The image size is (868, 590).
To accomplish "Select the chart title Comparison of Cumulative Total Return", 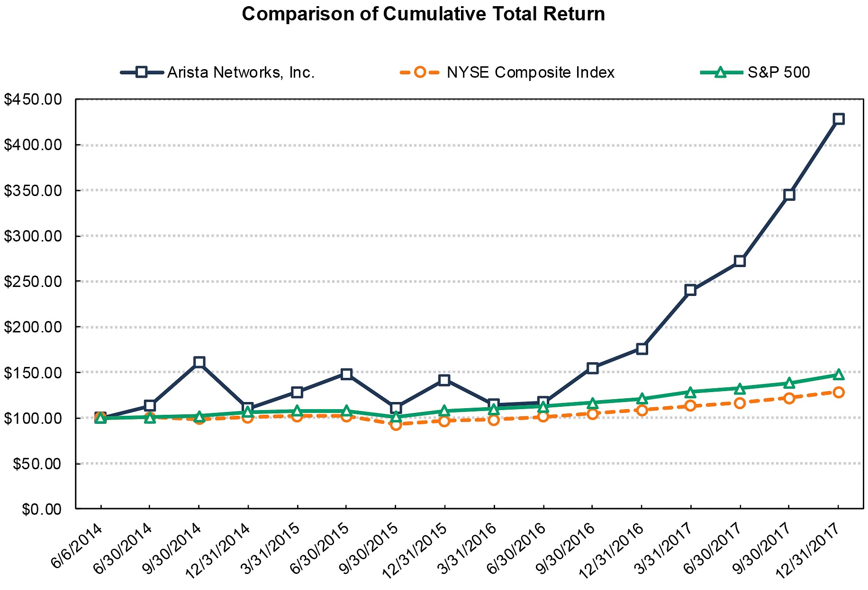I will pyautogui.click(x=423, y=14).
